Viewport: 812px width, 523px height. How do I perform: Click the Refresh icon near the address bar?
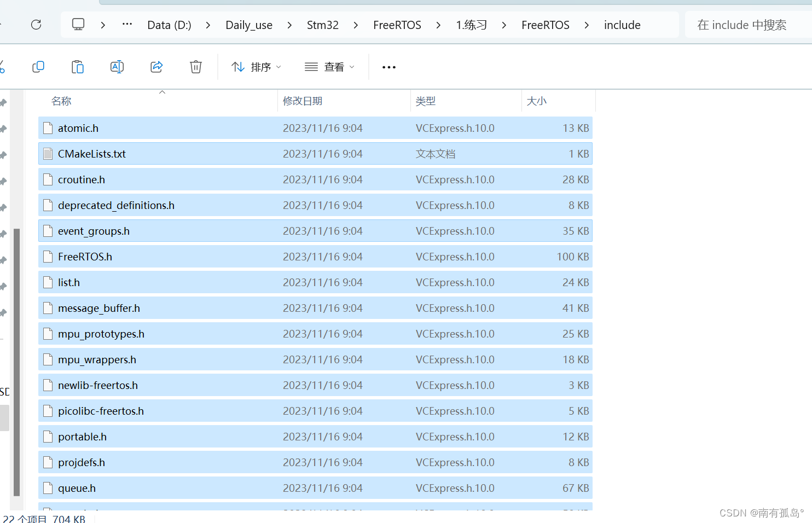(x=36, y=25)
